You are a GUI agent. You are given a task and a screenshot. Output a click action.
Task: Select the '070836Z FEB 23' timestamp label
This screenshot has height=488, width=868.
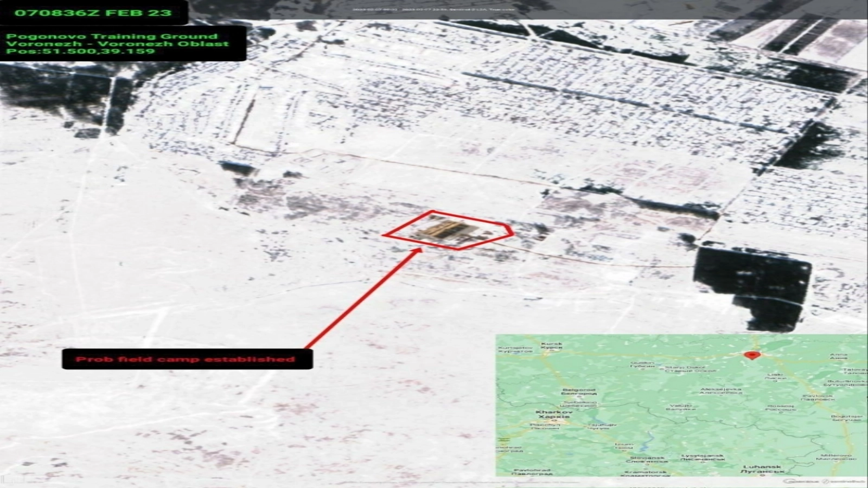click(x=93, y=12)
